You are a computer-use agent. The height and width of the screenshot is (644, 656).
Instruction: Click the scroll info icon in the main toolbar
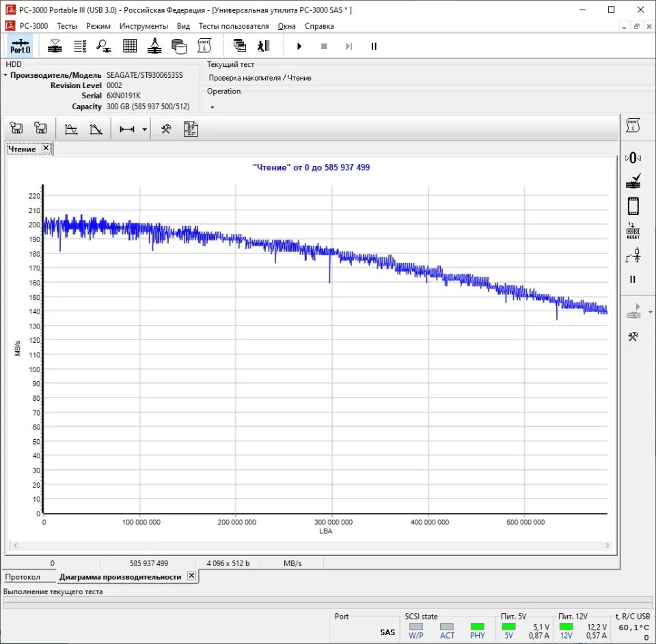pos(204,46)
